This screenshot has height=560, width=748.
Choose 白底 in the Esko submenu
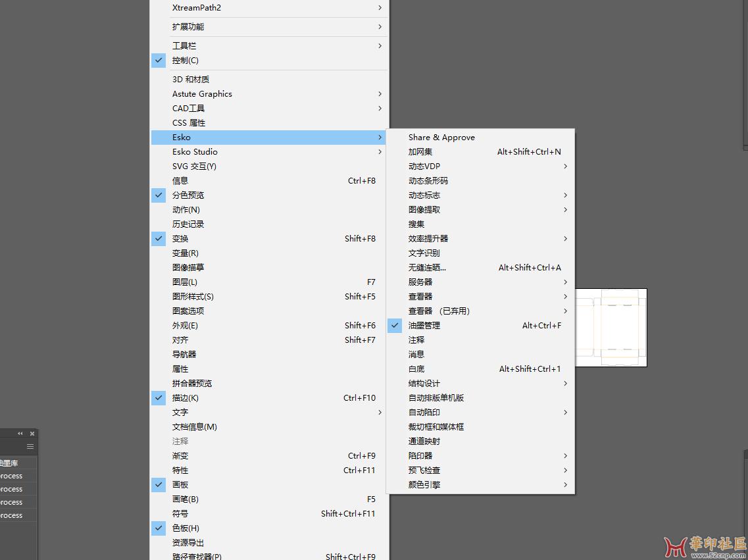[x=480, y=369]
